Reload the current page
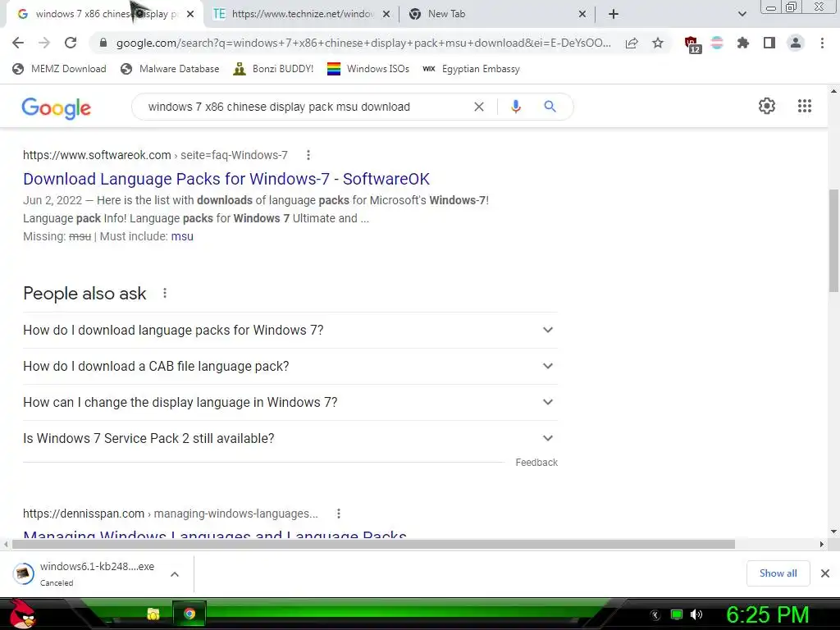 click(71, 43)
